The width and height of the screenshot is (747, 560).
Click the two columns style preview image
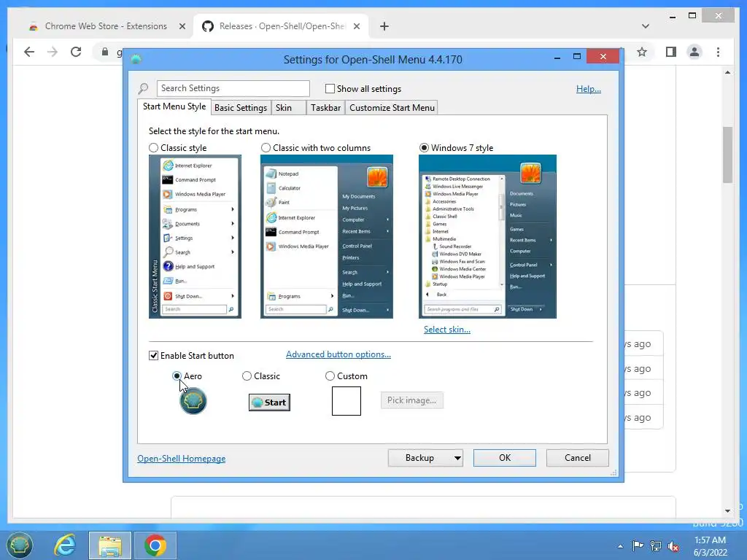coord(326,237)
